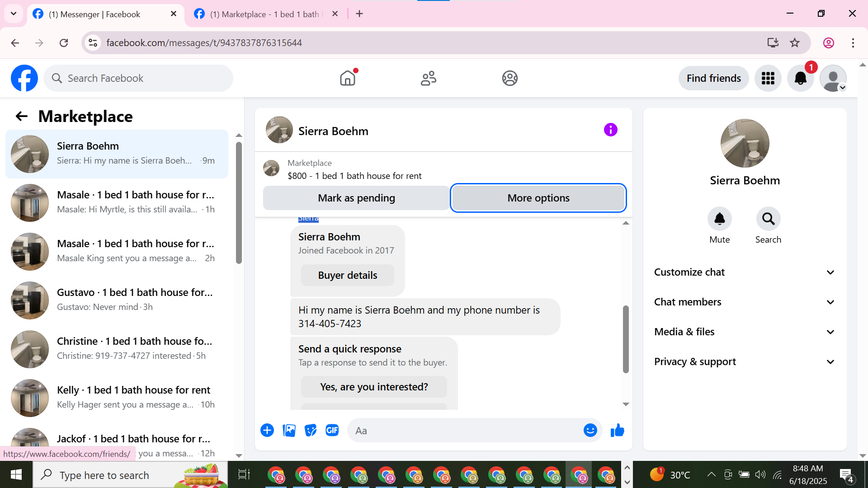Open more actions plus icon in composer
The image size is (868, 488).
point(267,430)
